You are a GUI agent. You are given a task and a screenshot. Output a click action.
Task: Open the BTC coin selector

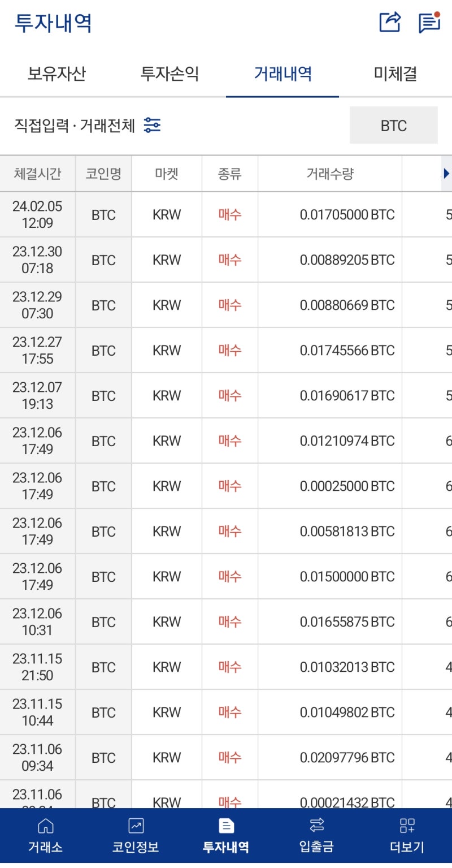tap(393, 125)
